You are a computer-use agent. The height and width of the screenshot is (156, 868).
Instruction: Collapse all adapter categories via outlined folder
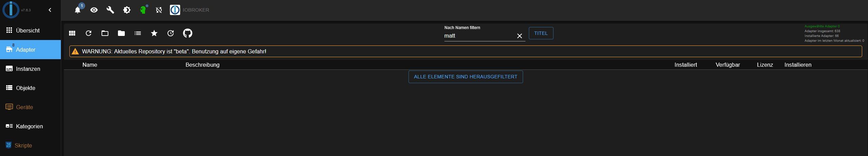105,33
